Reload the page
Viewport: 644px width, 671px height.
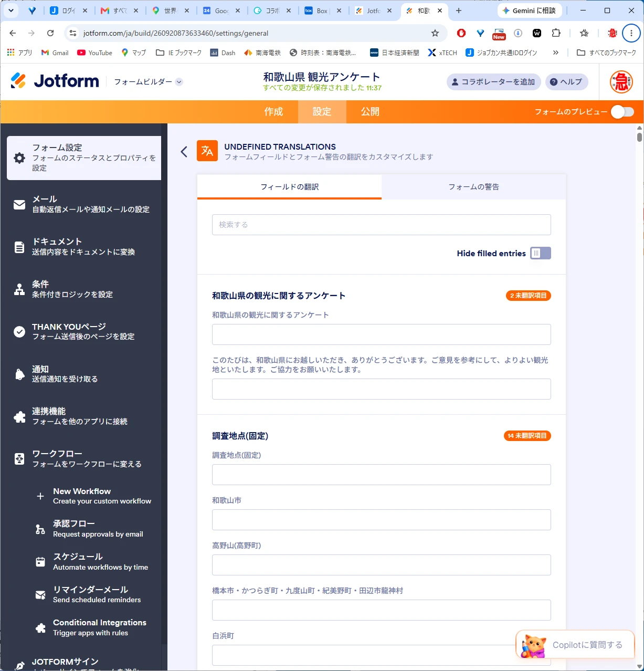(x=50, y=33)
